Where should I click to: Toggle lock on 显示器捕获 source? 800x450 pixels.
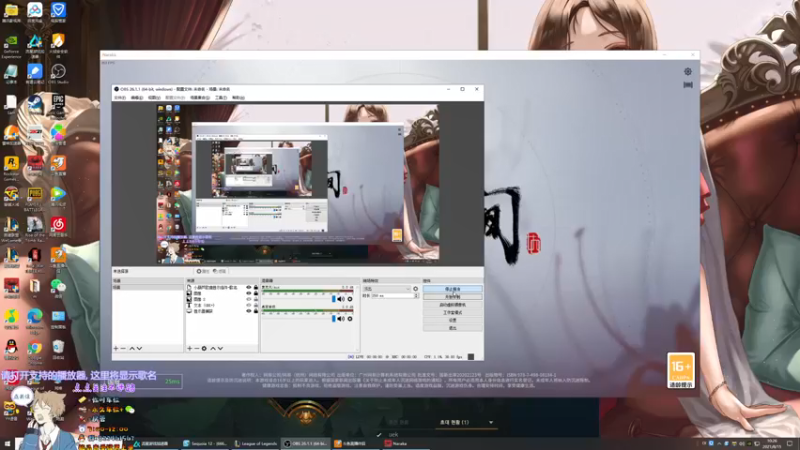tap(256, 311)
